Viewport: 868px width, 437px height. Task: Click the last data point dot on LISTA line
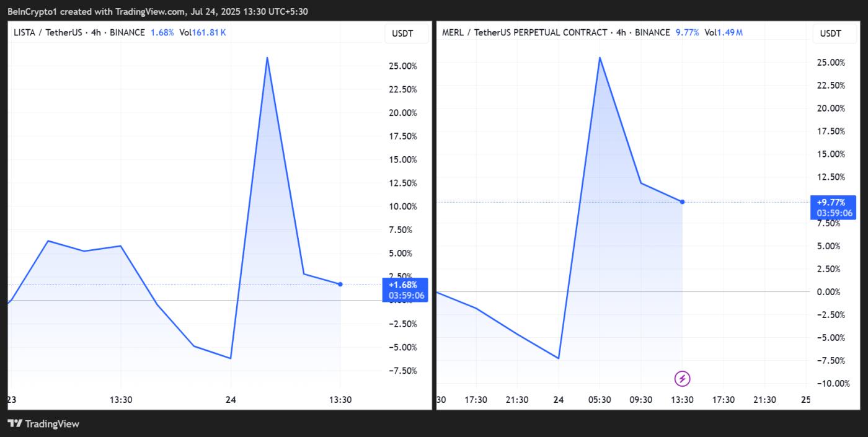point(340,284)
